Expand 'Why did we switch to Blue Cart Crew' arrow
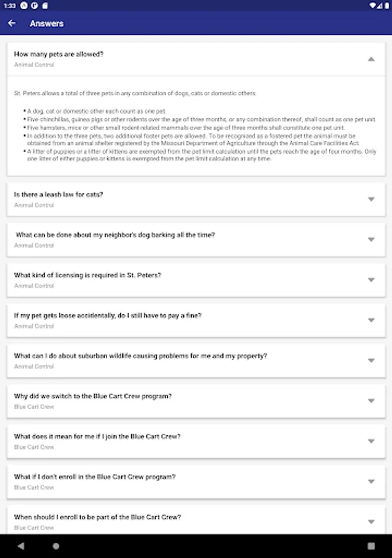Image resolution: width=392 pixels, height=558 pixels. pyautogui.click(x=371, y=401)
